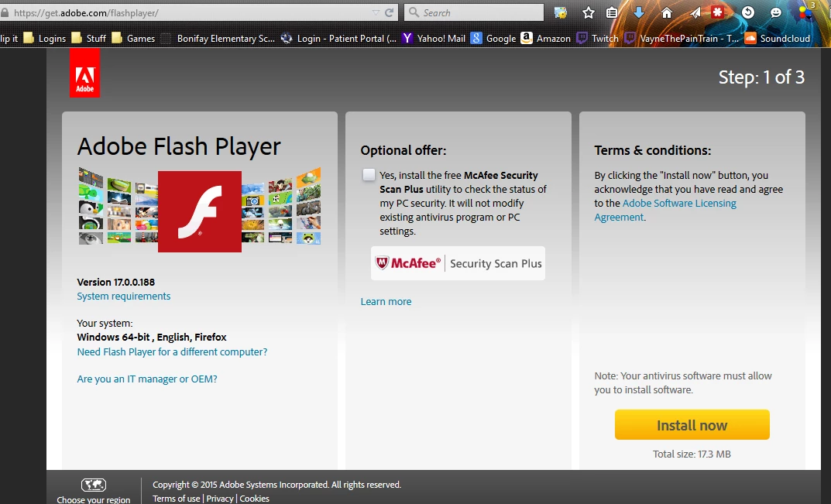This screenshot has width=831, height=504.
Task: Follow Need Flash Player for a different computer link
Action: click(x=172, y=352)
